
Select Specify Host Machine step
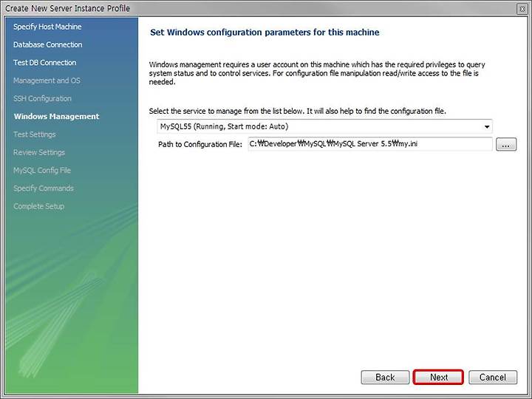pos(47,27)
